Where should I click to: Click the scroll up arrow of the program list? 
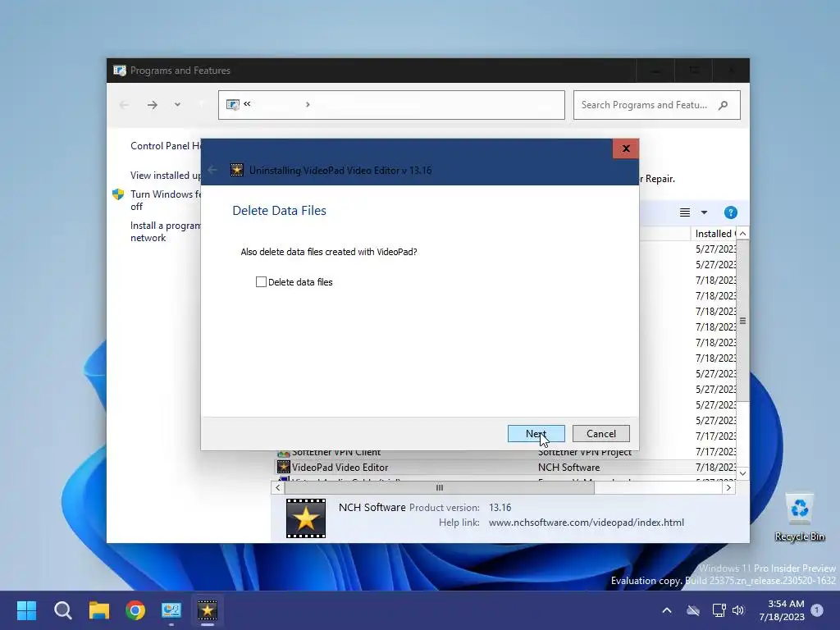742,234
